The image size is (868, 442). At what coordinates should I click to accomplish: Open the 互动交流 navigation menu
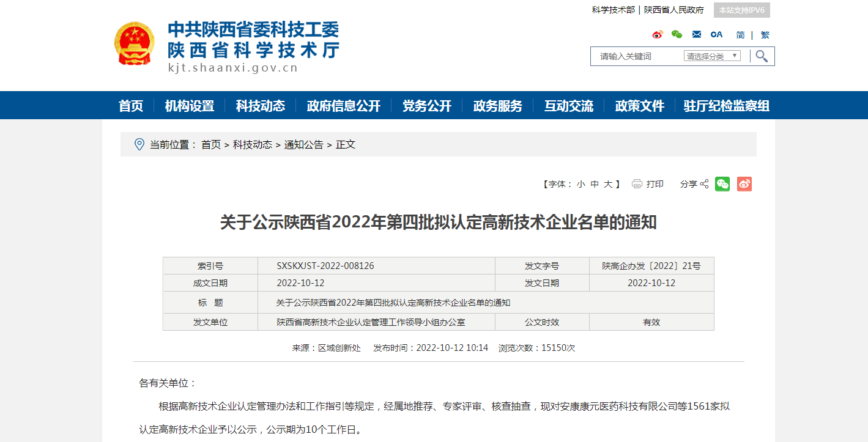click(569, 105)
